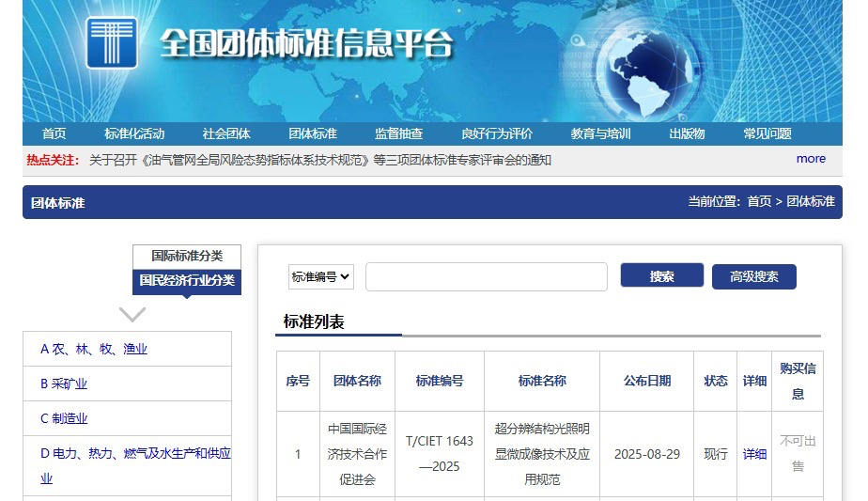
Task: Open 详细 link for T/CIET 1643—2025
Action: (x=754, y=454)
